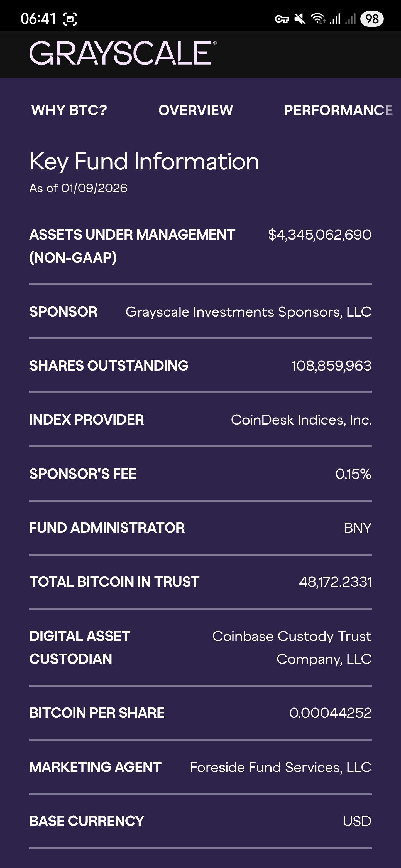Tap the Shares Outstanding number
The height and width of the screenshot is (868, 401).
tap(331, 366)
